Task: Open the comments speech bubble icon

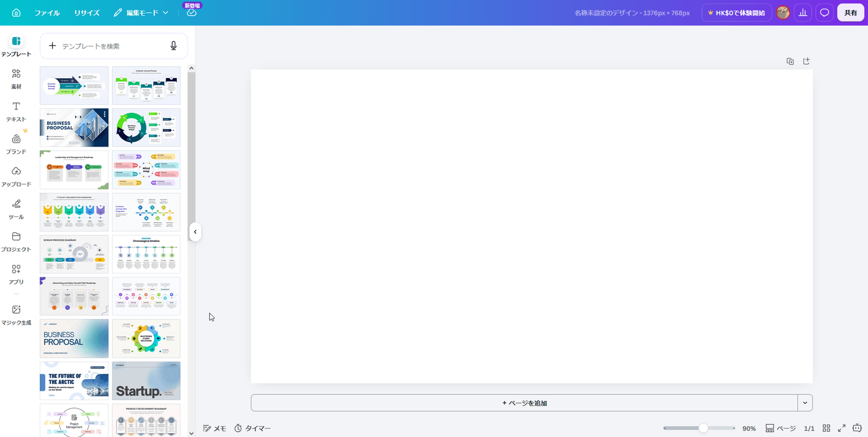Action: pos(825,13)
